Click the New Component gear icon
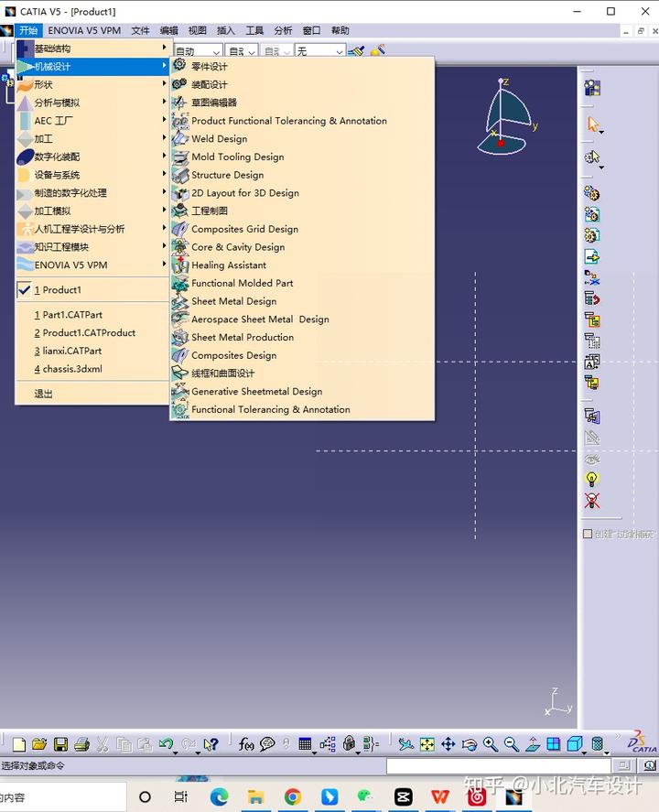This screenshot has height=812, width=659. pyautogui.click(x=591, y=193)
